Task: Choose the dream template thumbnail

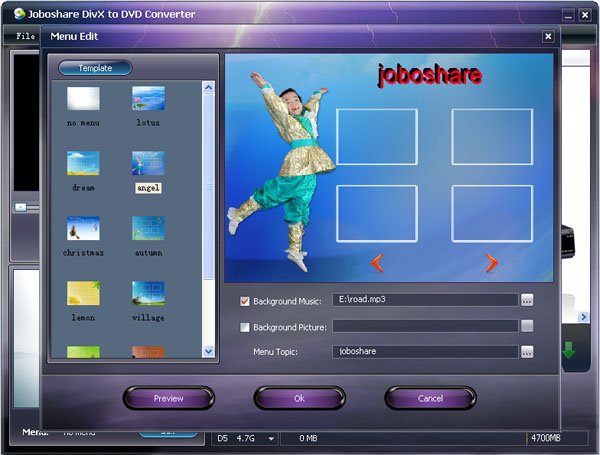Action: click(83, 163)
